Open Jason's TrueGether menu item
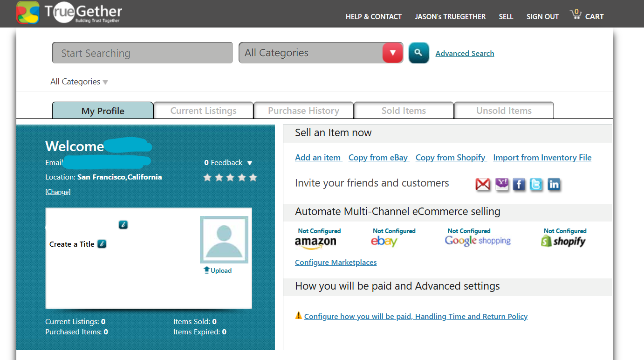The width and height of the screenshot is (644, 360). (450, 17)
